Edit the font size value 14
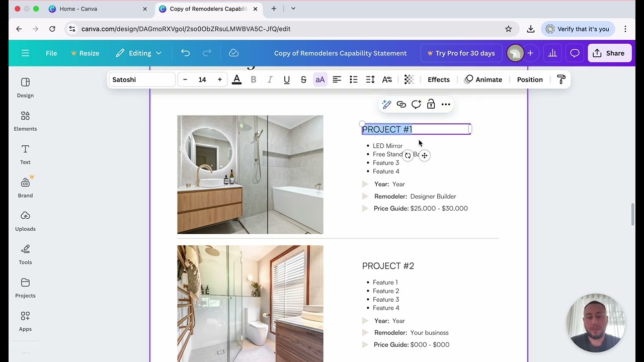Screen dimensions: 644x362 point(202,79)
